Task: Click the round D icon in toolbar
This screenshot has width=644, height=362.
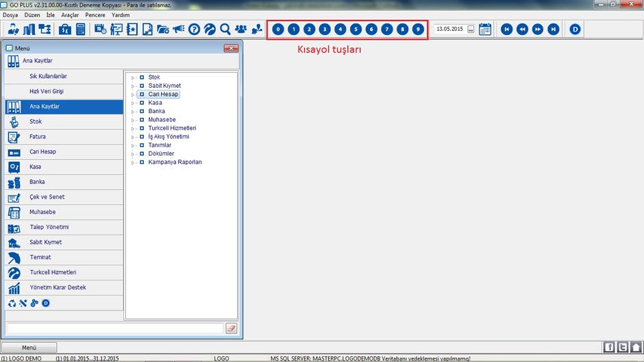Action: point(575,29)
